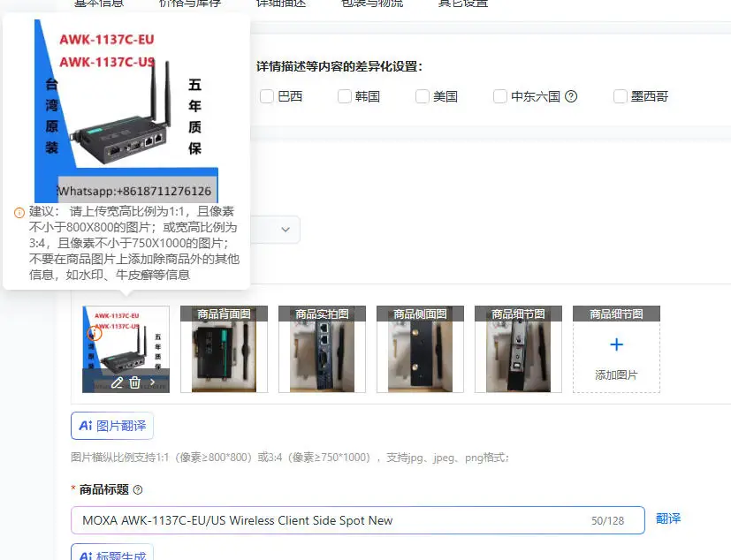Enable the 韩国 checkbox
The image size is (731, 560).
pos(345,96)
